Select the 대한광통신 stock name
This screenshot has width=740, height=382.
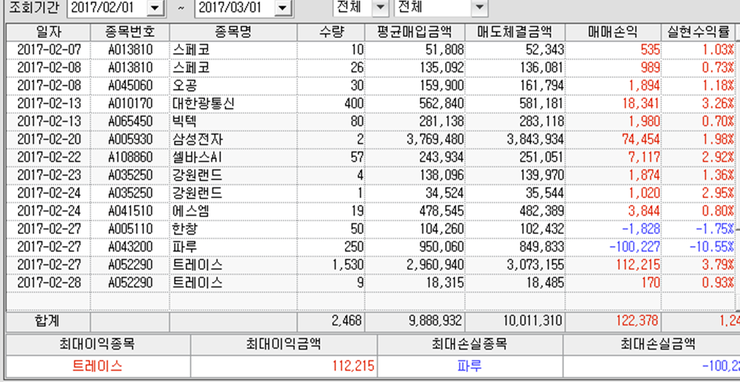pyautogui.click(x=203, y=104)
